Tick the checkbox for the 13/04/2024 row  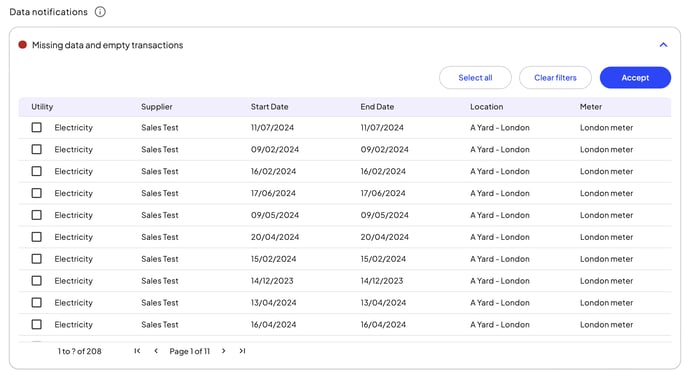click(x=37, y=303)
